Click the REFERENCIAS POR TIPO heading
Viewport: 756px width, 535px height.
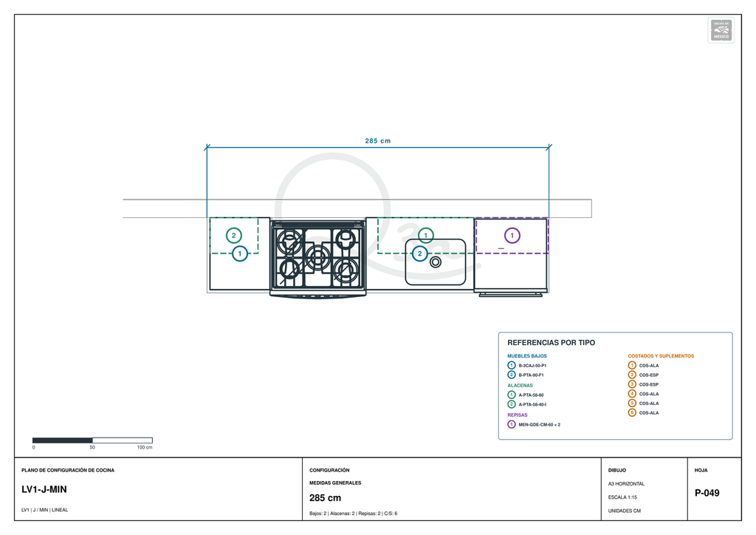[x=551, y=343]
